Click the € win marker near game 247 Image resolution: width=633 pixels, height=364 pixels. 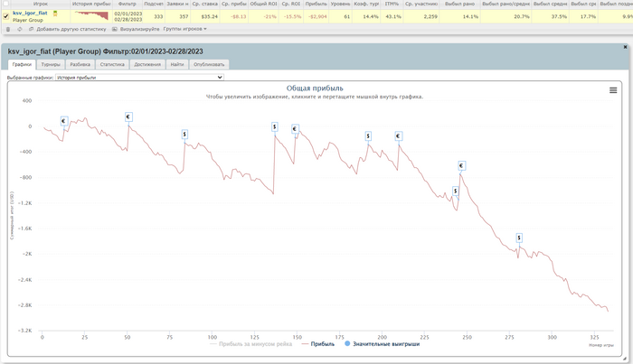click(461, 165)
